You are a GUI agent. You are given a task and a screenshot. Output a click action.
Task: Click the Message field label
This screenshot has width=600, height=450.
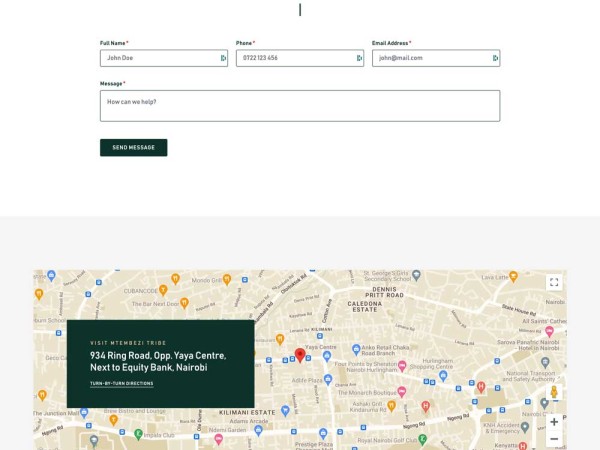tap(112, 84)
